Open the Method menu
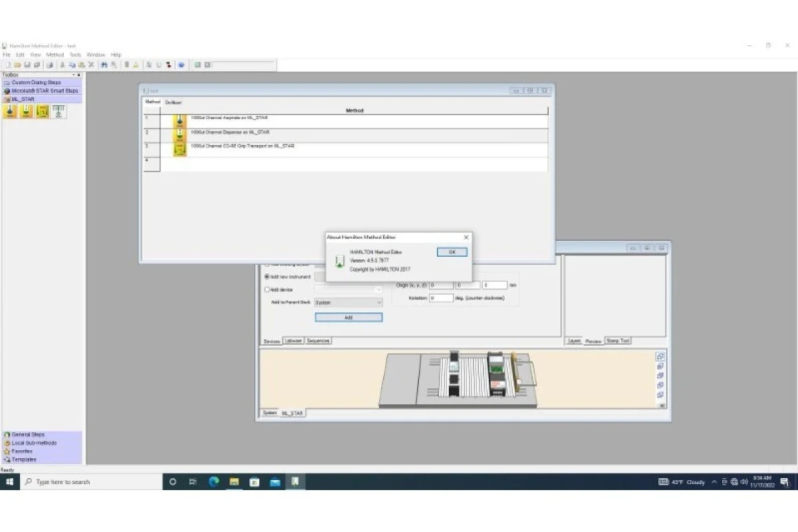This screenshot has height=532, width=798. (x=55, y=55)
